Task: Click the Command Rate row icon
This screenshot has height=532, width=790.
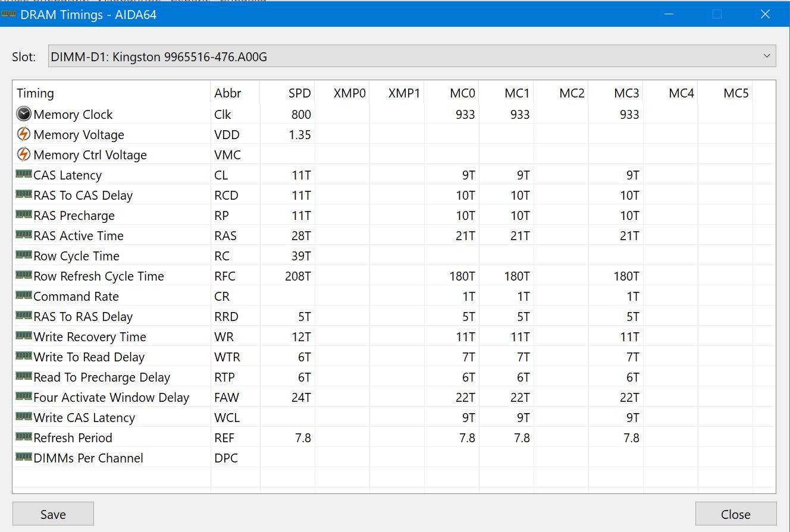Action: [24, 296]
